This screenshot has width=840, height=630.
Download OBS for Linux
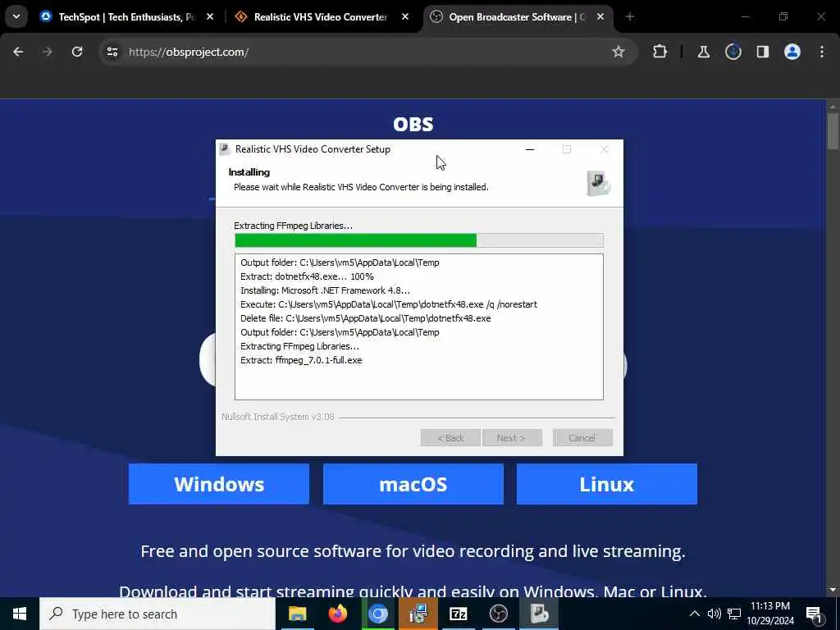tap(607, 484)
